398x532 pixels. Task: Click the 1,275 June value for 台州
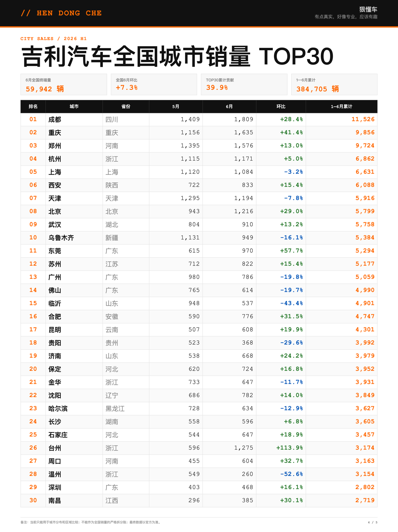[x=243, y=448]
